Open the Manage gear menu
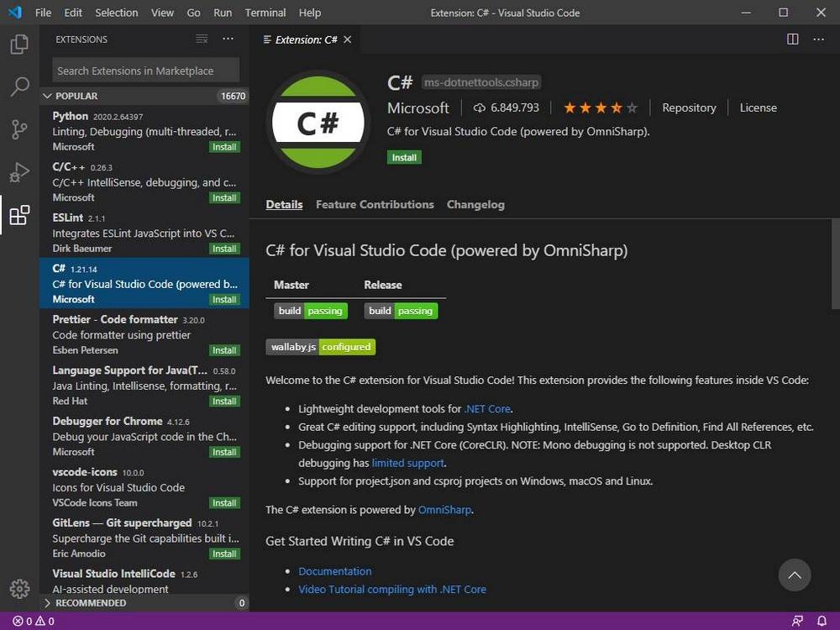The image size is (840, 630). pos(19,588)
